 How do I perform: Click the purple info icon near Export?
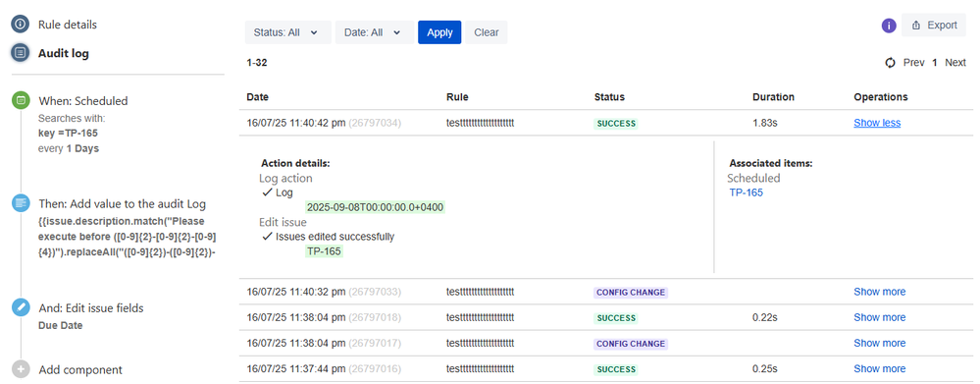click(889, 26)
